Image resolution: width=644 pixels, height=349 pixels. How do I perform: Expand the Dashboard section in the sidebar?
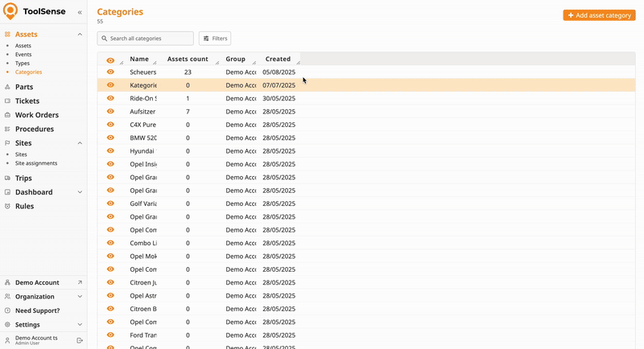click(x=80, y=192)
